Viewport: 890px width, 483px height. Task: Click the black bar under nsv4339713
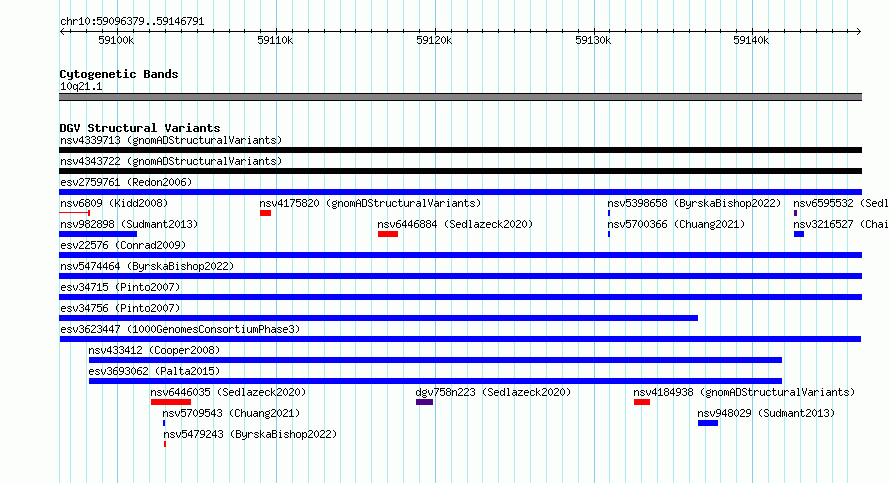pyautogui.click(x=460, y=150)
